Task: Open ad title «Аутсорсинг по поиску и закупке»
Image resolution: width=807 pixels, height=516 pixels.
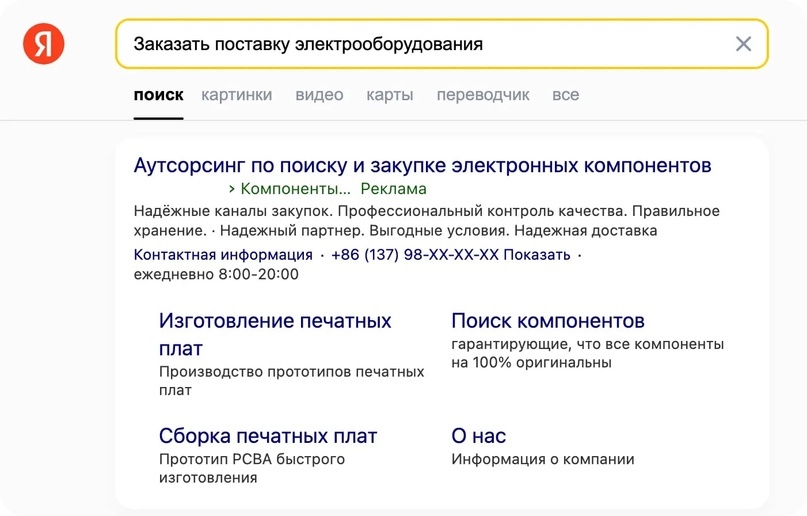Action: 423,166
